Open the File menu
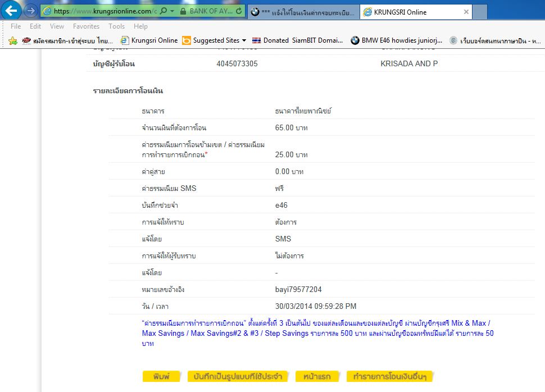The height and width of the screenshot is (392, 545). pyautogui.click(x=16, y=26)
